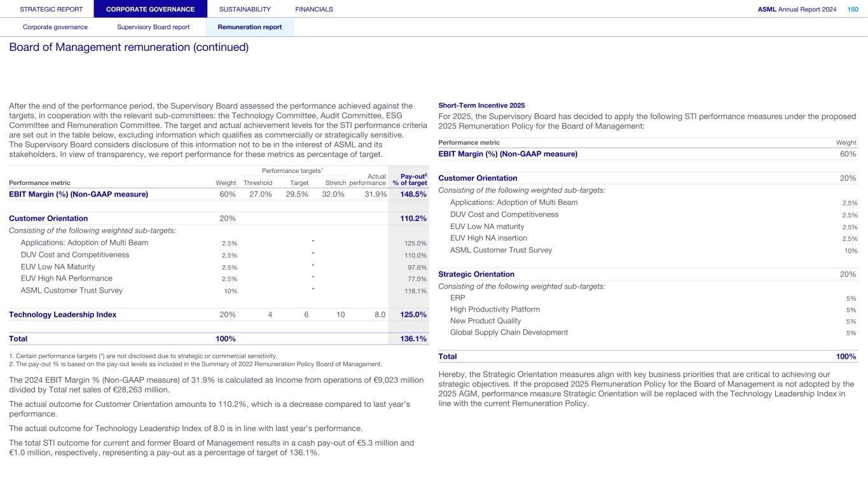Screen dimensions: 868x489
Task: Click the Pay-out % of target column header
Action: [410, 180]
